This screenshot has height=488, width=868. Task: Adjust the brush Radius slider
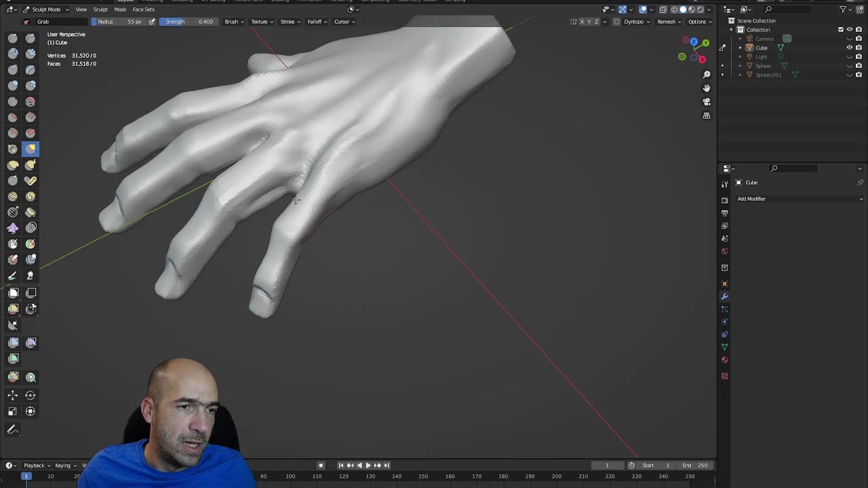119,22
